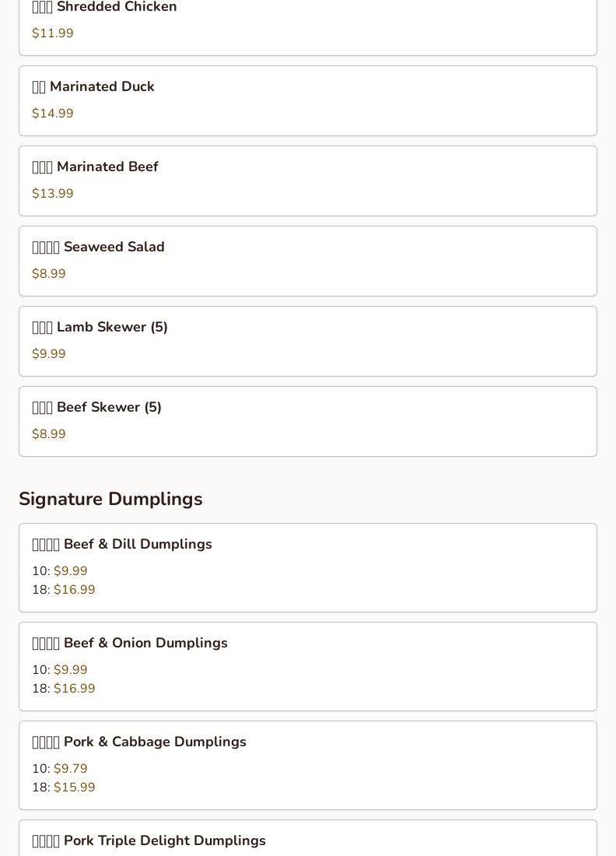
Task: Choose 18-piece $16.99 Beef & Dill option
Action: 64,590
